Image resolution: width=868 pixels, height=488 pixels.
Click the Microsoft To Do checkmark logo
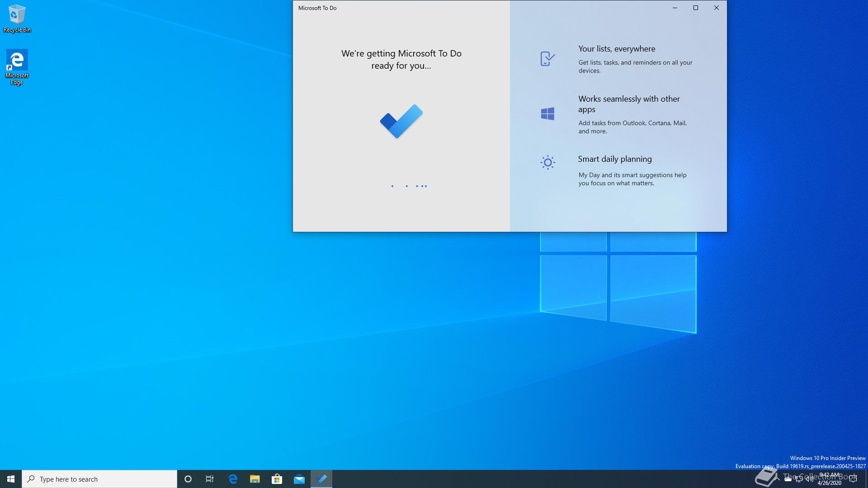pyautogui.click(x=401, y=121)
